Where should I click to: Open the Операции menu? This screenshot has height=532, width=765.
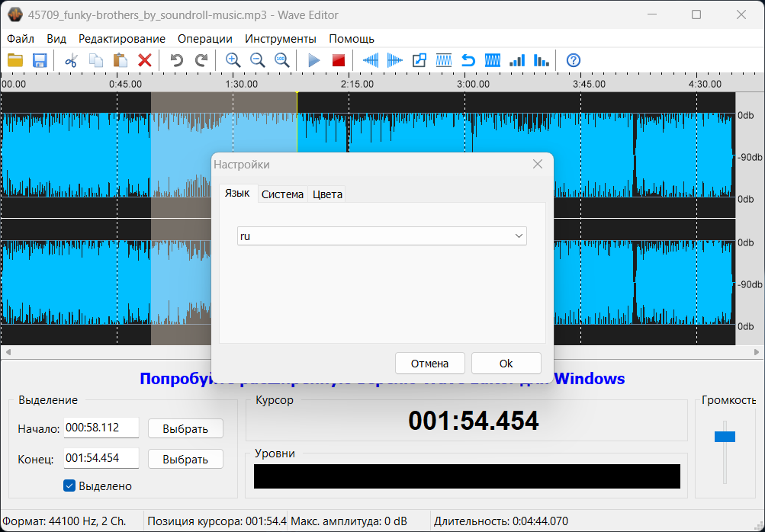click(x=204, y=39)
